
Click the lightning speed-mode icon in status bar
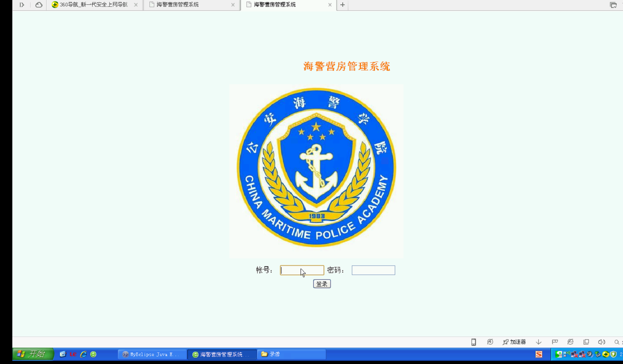pos(490,342)
